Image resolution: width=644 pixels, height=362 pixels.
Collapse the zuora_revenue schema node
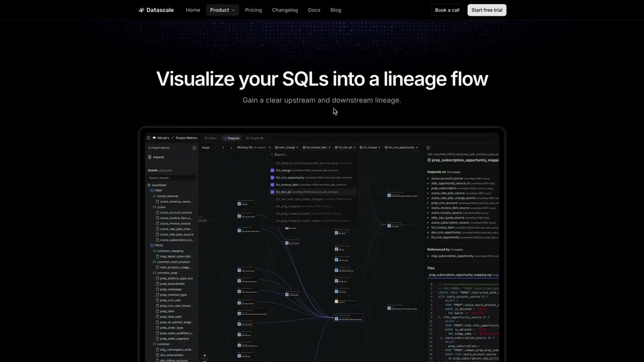154,196
